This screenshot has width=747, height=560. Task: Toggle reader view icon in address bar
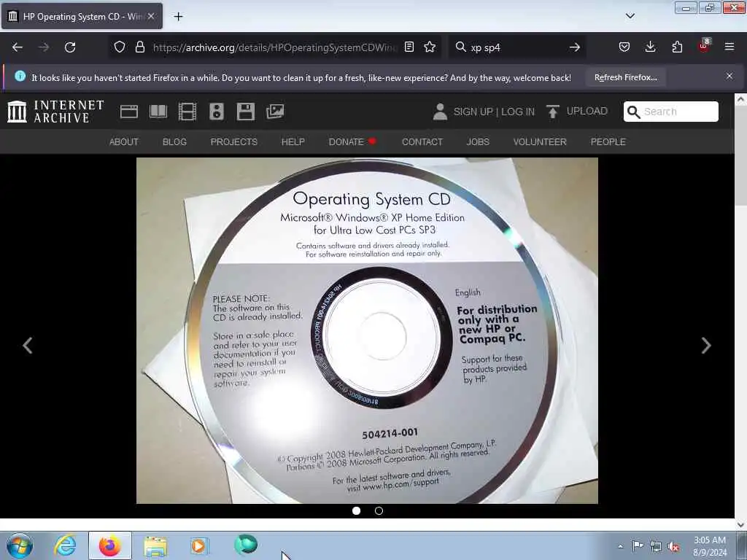(409, 47)
